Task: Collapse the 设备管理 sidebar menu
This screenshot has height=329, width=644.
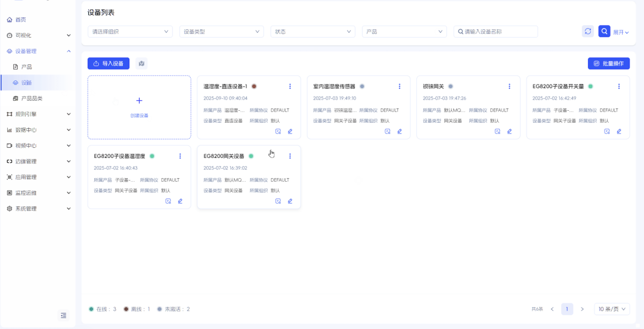Action: pos(38,51)
